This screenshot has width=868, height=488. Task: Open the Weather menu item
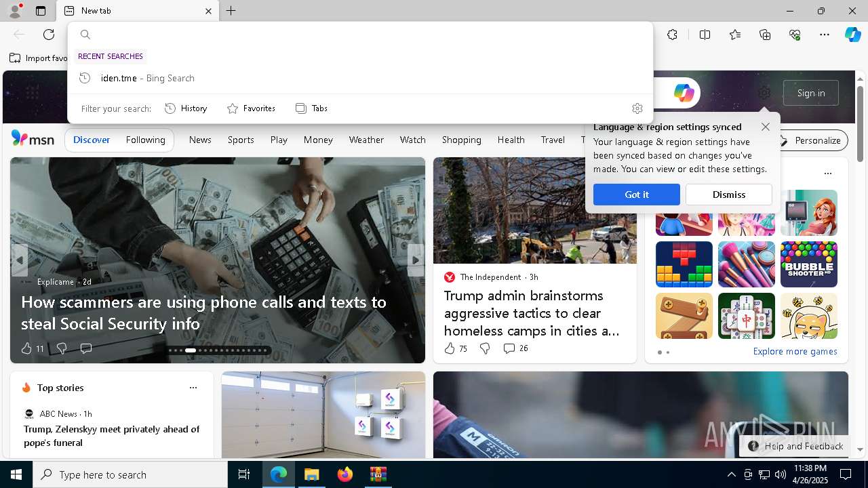(366, 140)
